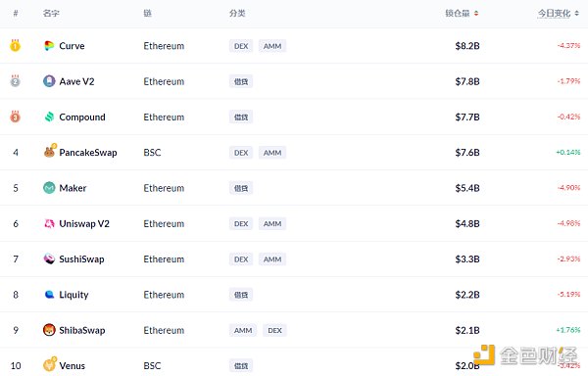Click the teal Maker logo icon
588x376 pixels.
click(49, 188)
